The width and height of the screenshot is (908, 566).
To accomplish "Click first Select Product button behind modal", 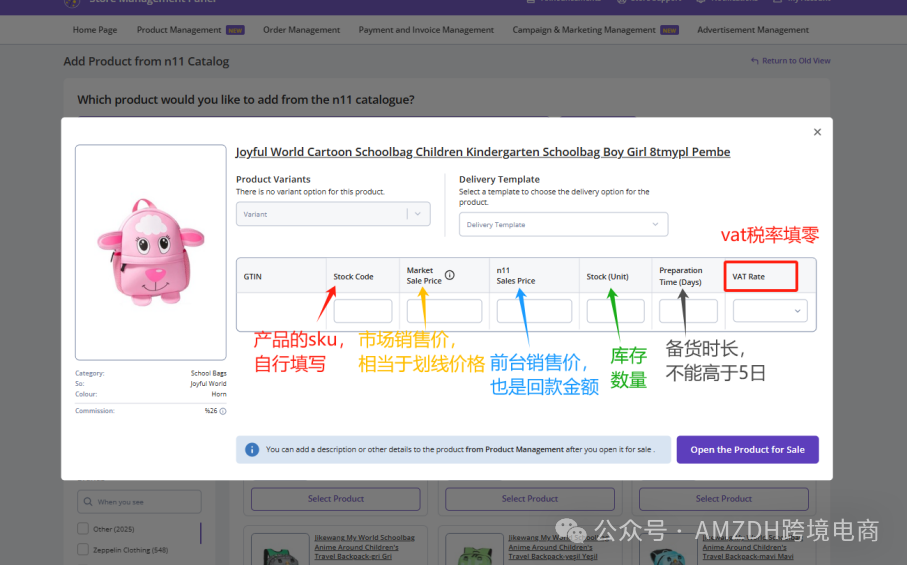I will [336, 498].
